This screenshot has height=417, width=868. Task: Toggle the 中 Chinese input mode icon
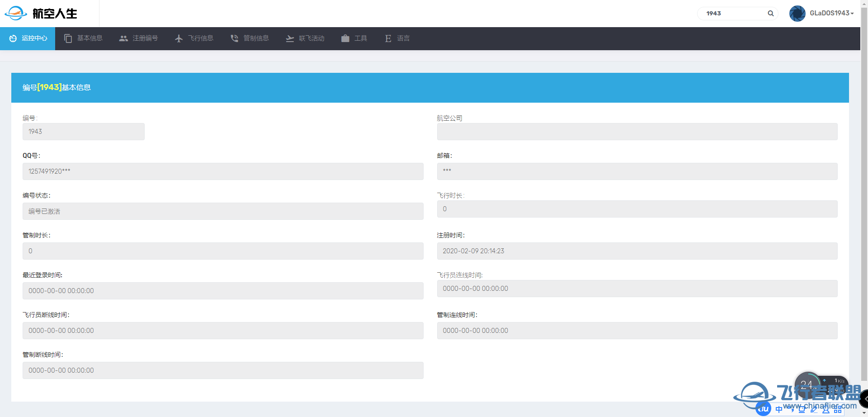(x=779, y=409)
